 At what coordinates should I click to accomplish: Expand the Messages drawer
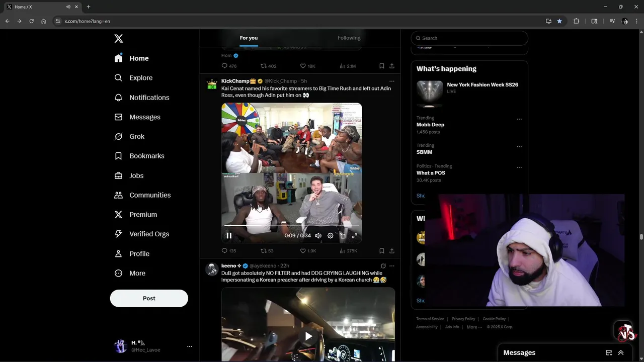coord(621,353)
